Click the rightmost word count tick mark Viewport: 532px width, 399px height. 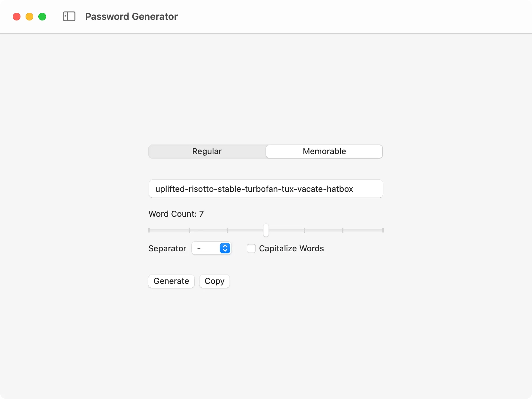click(382, 230)
